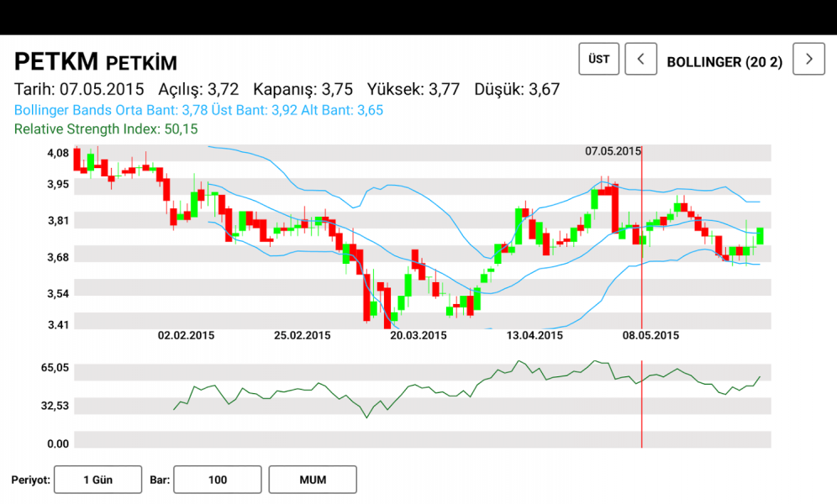Switch chart type using the MUM button
The width and height of the screenshot is (837, 504).
(313, 480)
